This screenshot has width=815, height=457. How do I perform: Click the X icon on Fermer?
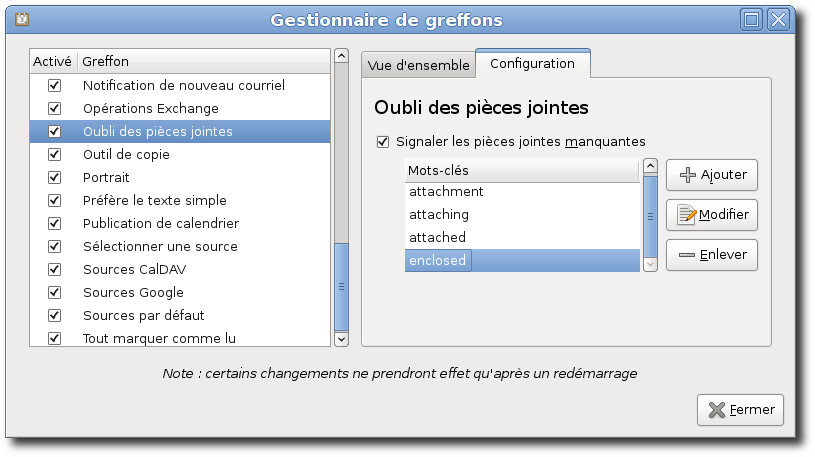pyautogui.click(x=717, y=410)
